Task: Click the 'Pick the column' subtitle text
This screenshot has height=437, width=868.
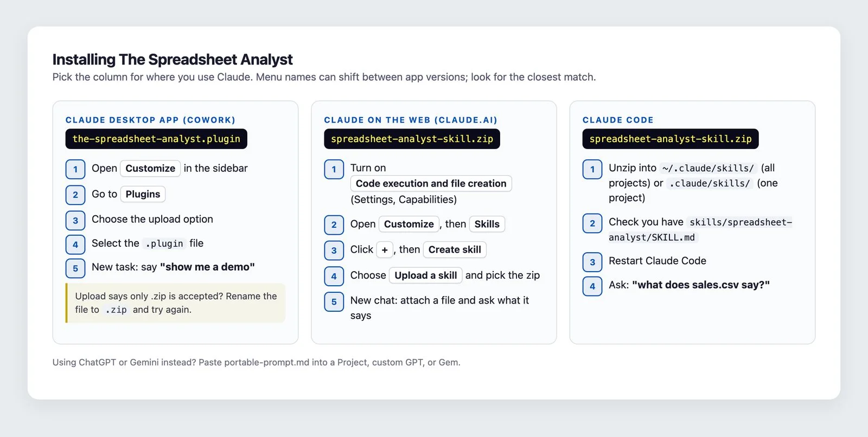Action: click(324, 77)
